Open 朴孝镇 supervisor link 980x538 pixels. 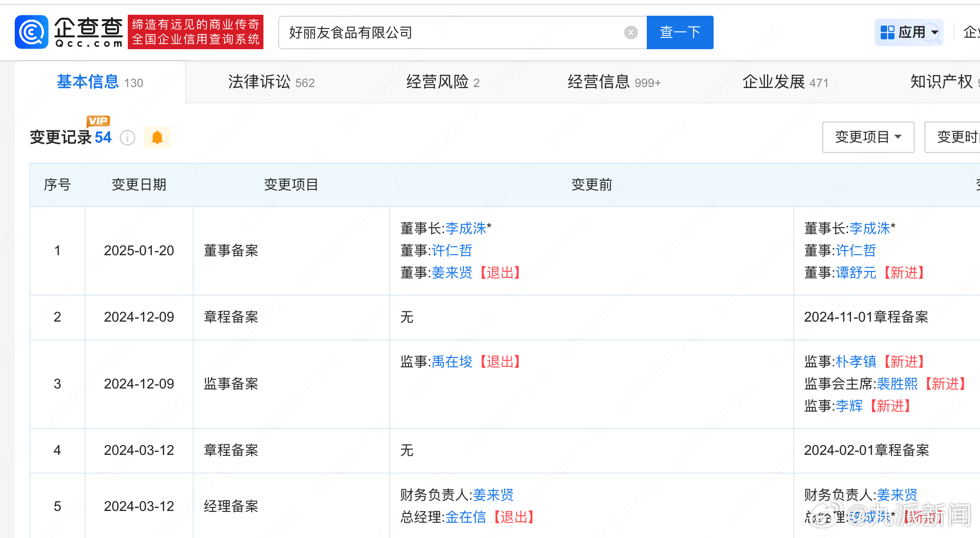[856, 361]
